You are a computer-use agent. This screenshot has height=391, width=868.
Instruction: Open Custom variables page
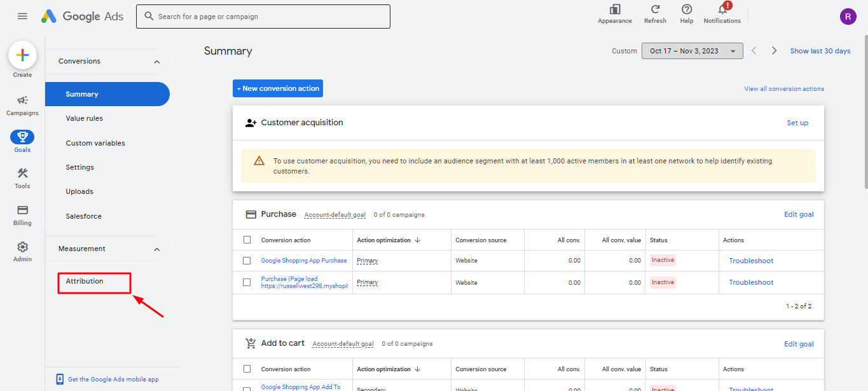tap(95, 143)
